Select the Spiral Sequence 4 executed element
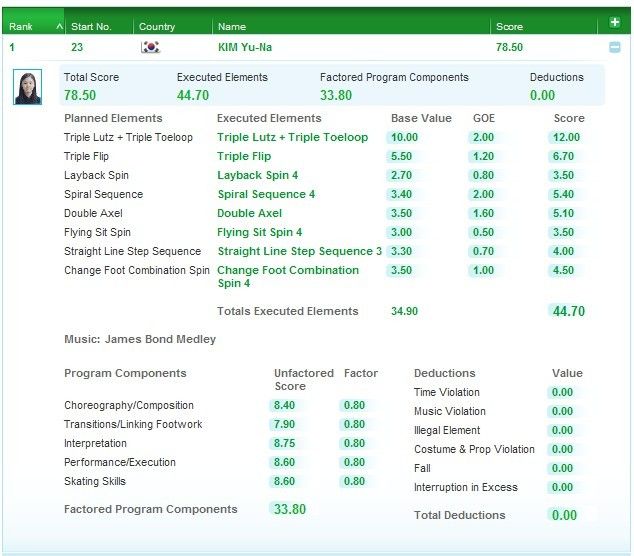This screenshot has width=634, height=556. coord(266,194)
